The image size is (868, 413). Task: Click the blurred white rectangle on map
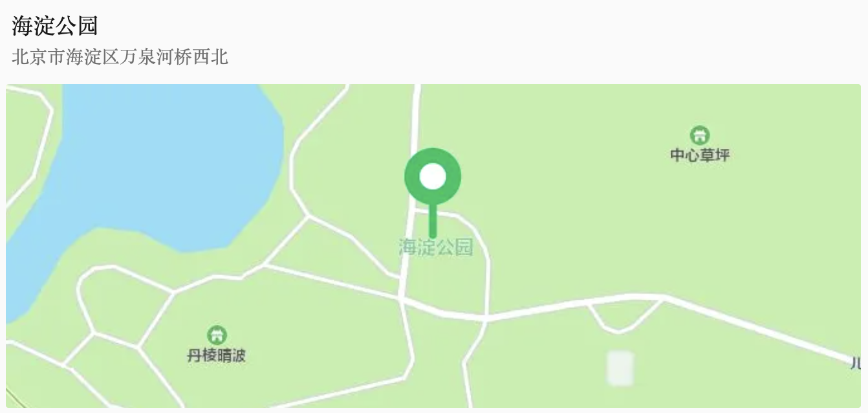pos(620,368)
